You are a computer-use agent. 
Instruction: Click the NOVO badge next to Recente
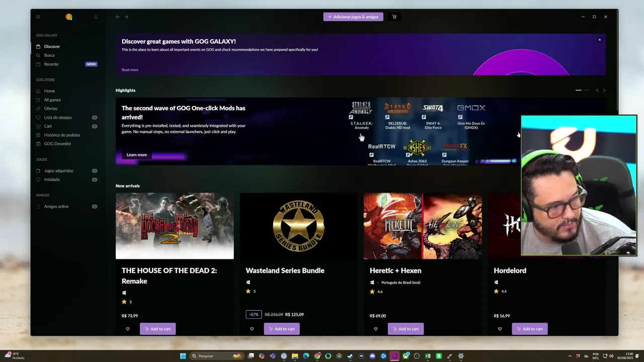tap(91, 64)
